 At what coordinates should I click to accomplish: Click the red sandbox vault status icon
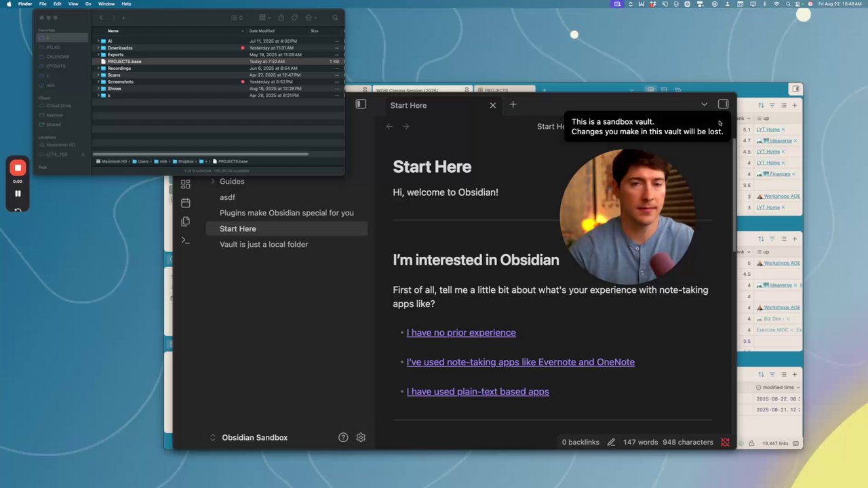click(725, 442)
